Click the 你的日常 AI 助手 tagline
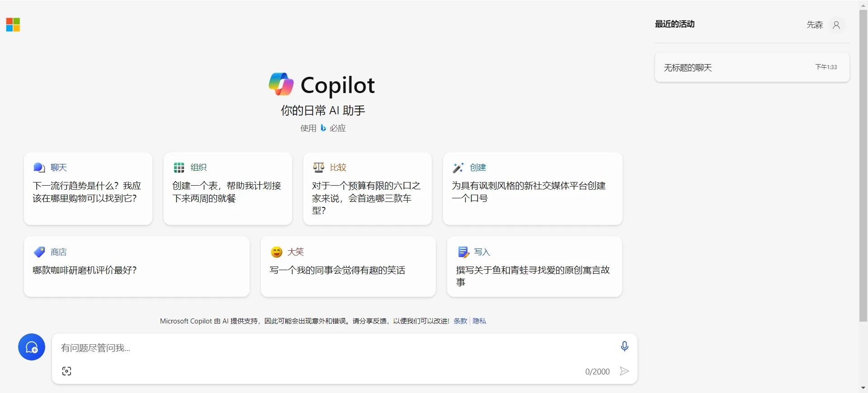 (323, 111)
